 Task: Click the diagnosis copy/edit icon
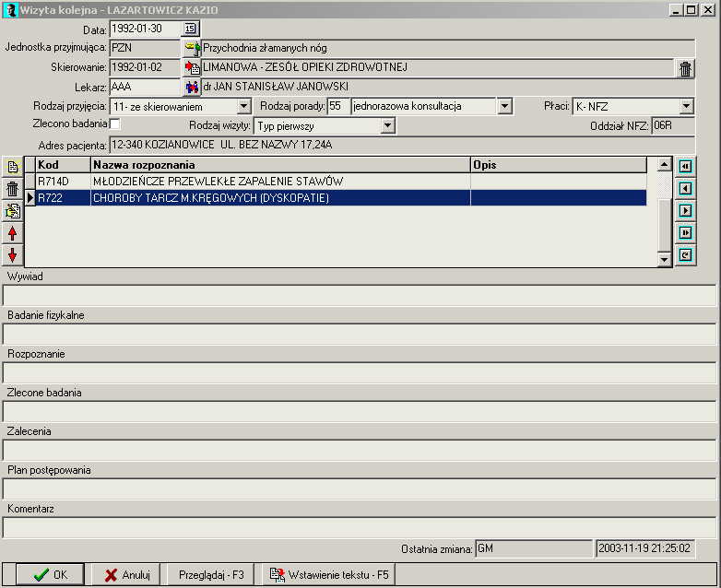[12, 210]
